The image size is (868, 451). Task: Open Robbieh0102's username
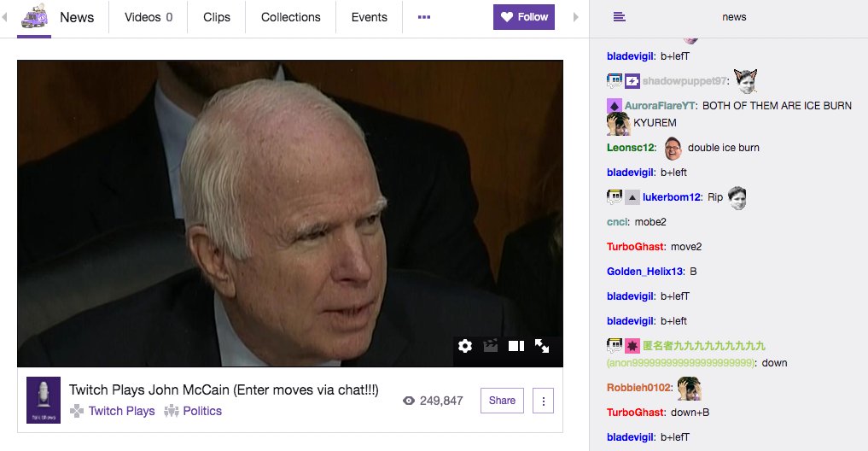(x=640, y=388)
